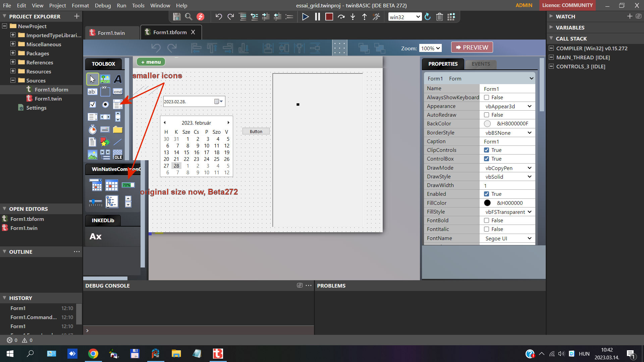Select the TreeView control icon

click(112, 201)
